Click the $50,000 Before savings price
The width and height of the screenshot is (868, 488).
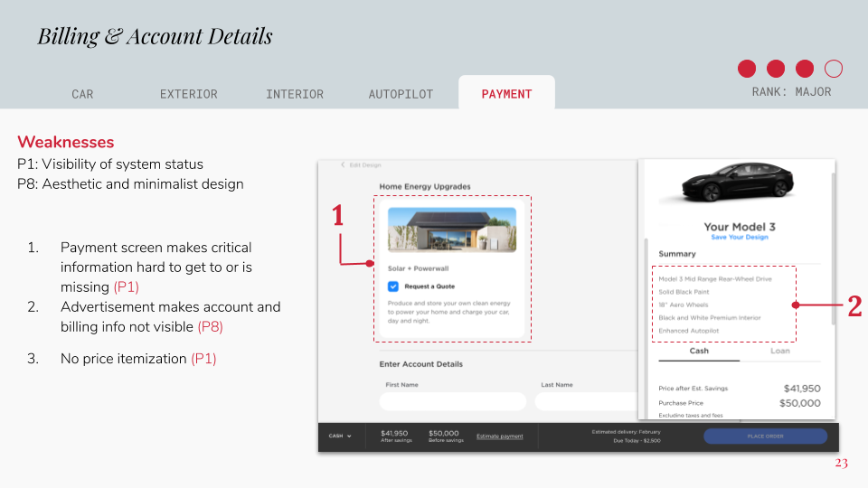click(x=445, y=436)
